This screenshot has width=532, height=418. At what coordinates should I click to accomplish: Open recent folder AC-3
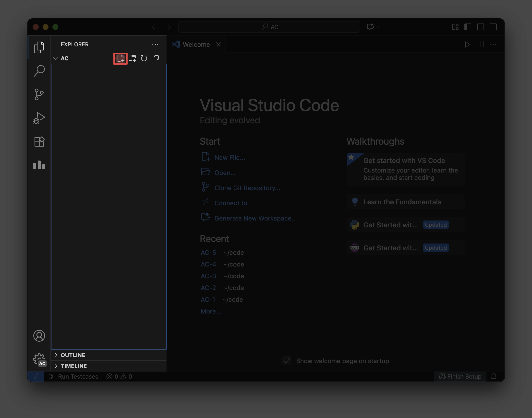(x=208, y=276)
